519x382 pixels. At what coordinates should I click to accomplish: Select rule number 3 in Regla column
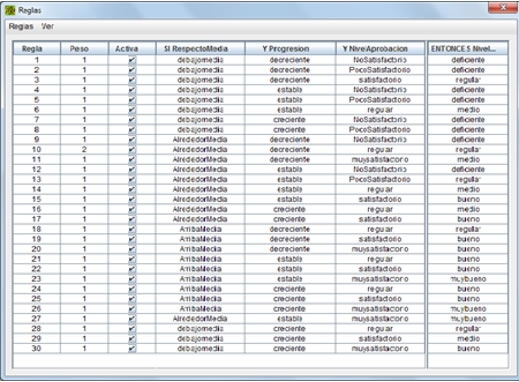pyautogui.click(x=37, y=80)
